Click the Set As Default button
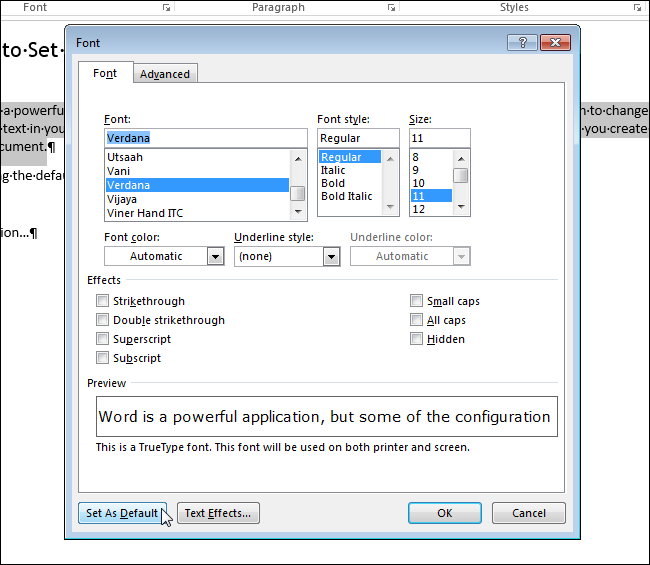650x565 pixels. 122,513
